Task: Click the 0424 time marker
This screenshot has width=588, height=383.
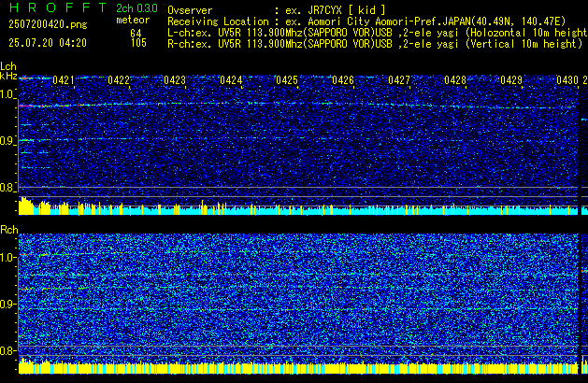Action: [x=231, y=80]
